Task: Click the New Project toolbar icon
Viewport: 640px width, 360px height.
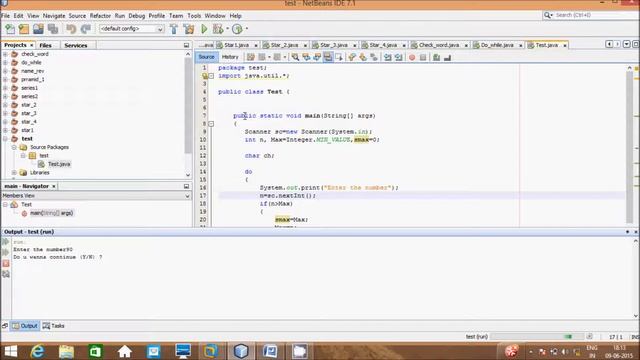Action: pyautogui.click(x=24, y=29)
